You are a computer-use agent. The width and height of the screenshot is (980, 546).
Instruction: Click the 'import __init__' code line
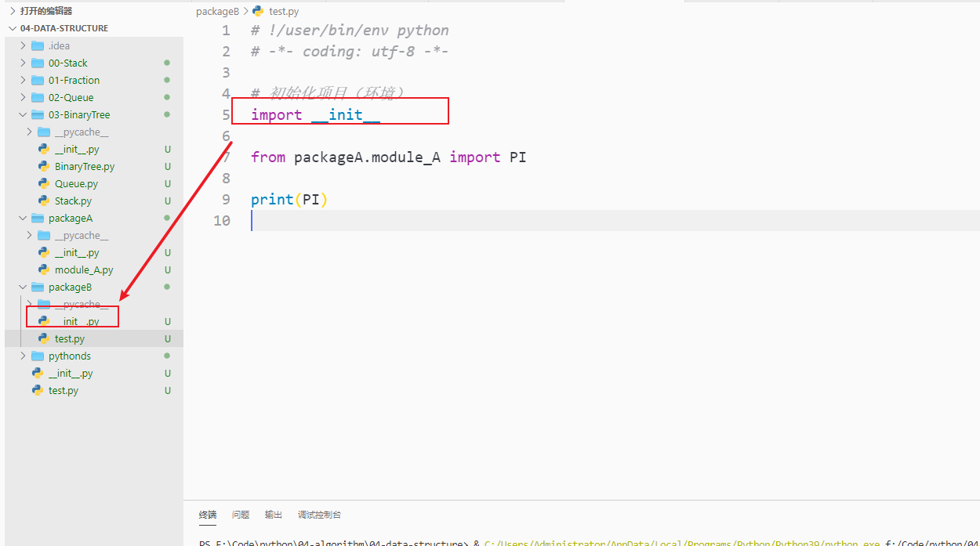pyautogui.click(x=315, y=115)
